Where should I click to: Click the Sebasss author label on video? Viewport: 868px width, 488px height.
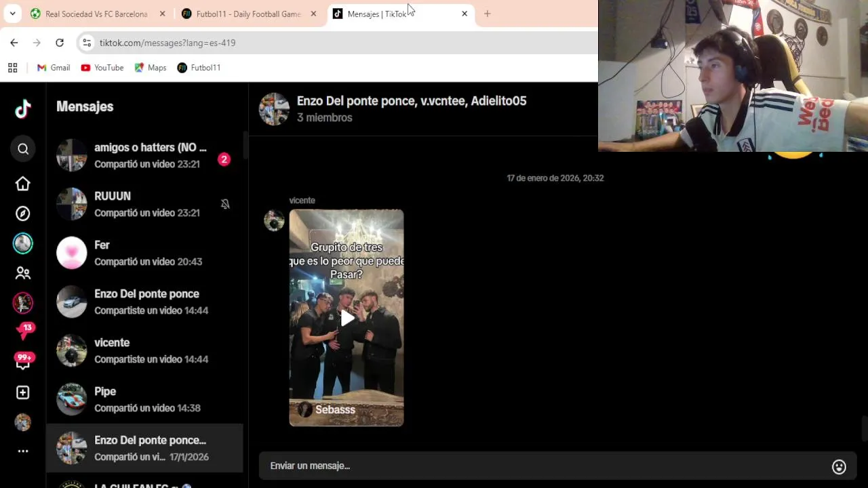pos(335,409)
